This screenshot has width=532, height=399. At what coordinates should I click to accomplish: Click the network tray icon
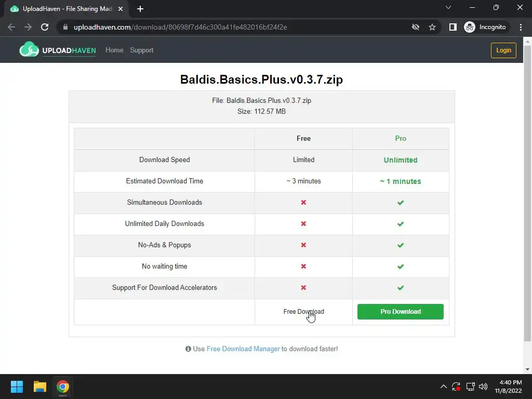470,387
